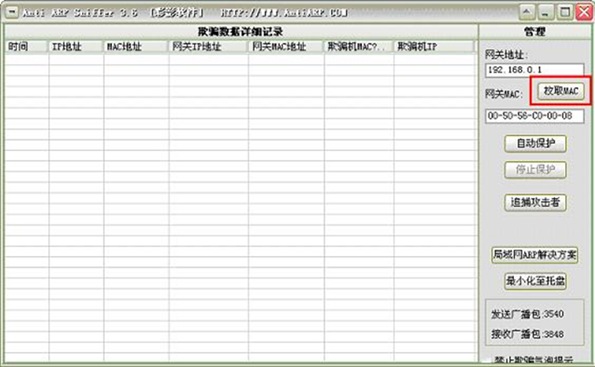This screenshot has height=367, width=595.
Task: Open 局域网ARP解决方案 button
Action: click(535, 255)
